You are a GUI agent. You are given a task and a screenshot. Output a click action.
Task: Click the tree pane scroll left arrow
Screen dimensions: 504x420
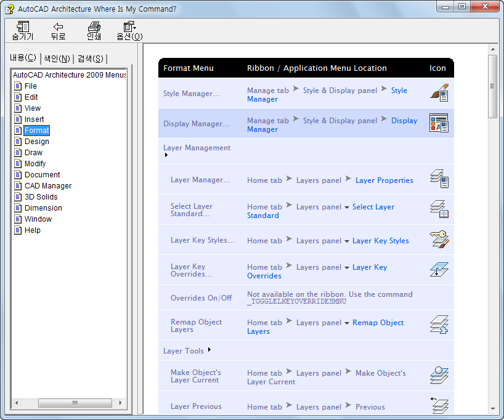pyautogui.click(x=17, y=403)
